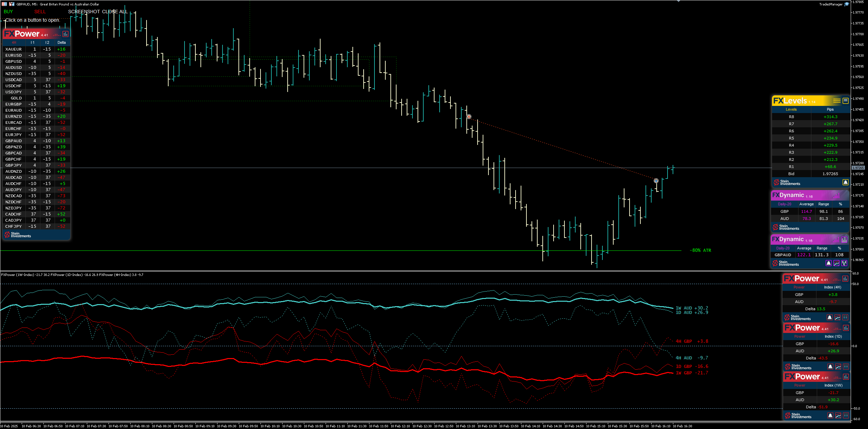Click the red trade marker at trendline start
The width and height of the screenshot is (868, 429).
coord(469,117)
